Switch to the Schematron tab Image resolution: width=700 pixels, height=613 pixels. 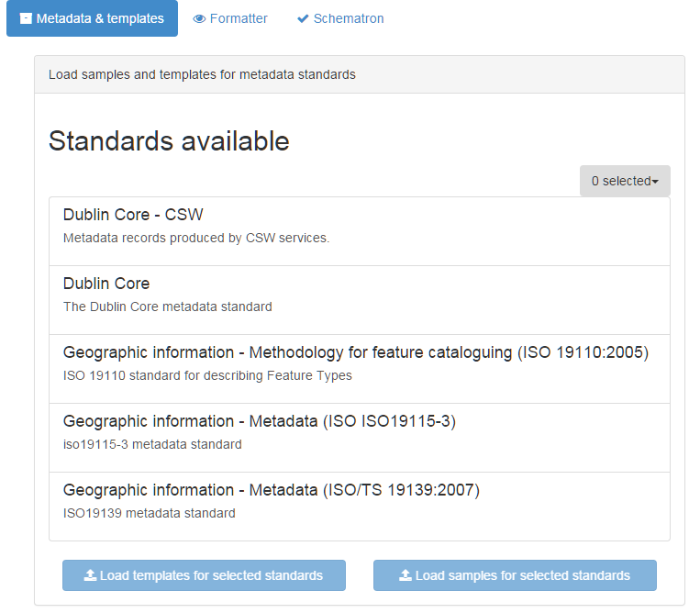click(x=340, y=18)
